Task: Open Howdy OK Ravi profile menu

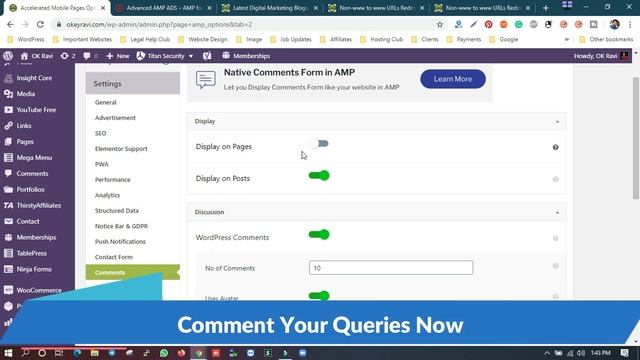Action: click(601, 56)
